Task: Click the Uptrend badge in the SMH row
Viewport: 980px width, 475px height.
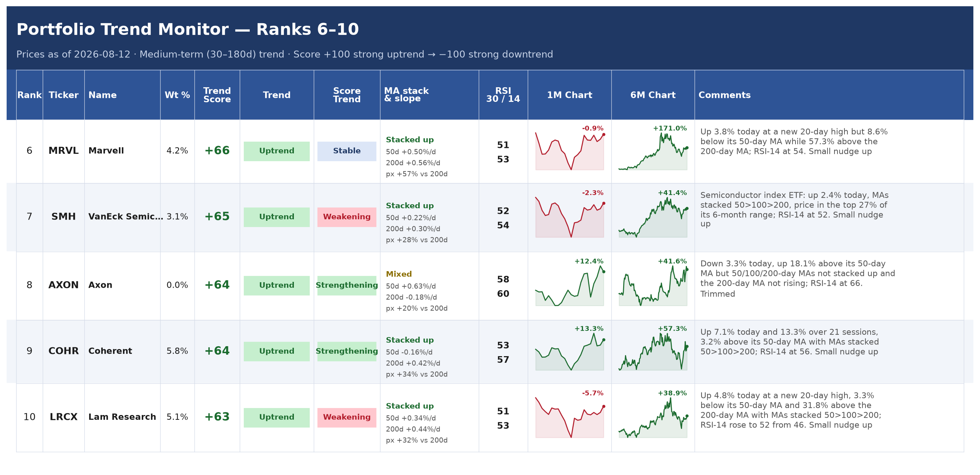Action: tap(277, 217)
